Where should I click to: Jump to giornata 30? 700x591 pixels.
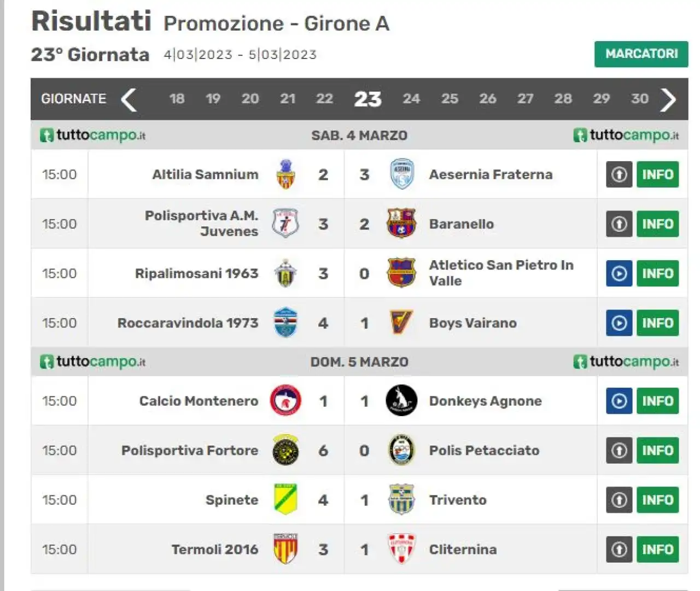point(639,99)
